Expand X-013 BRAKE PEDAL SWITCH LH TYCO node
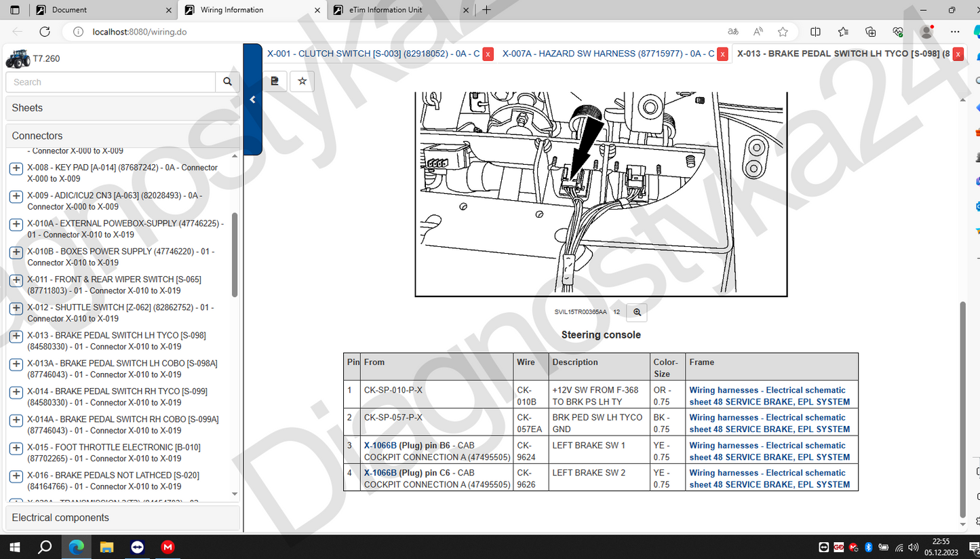The height and width of the screenshot is (559, 980). point(16,336)
